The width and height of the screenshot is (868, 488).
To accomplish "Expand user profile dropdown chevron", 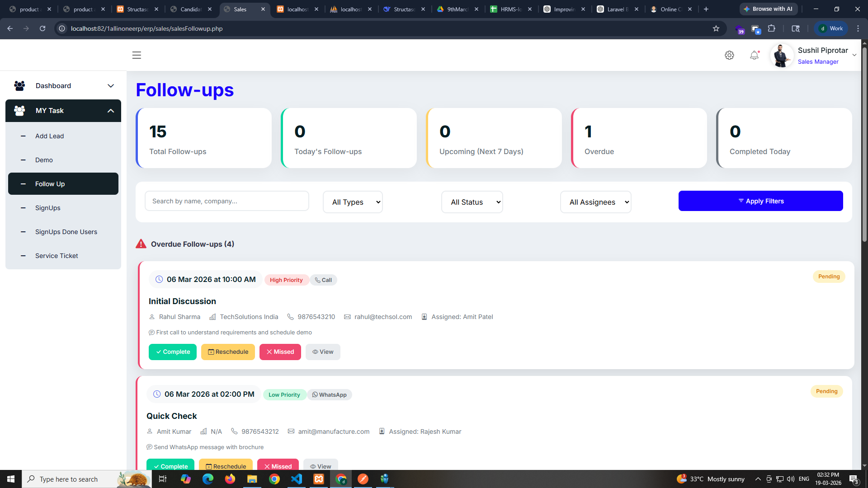I will click(854, 55).
